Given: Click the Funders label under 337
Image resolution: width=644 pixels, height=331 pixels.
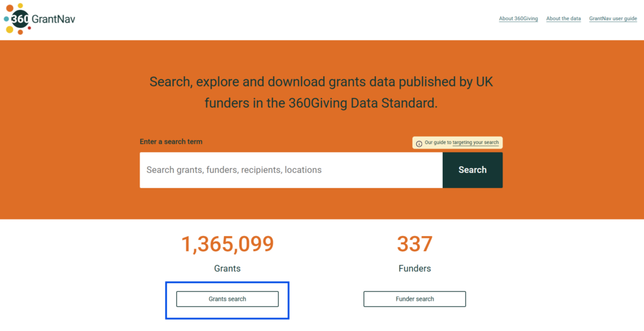Looking at the screenshot, I should click(x=414, y=269).
